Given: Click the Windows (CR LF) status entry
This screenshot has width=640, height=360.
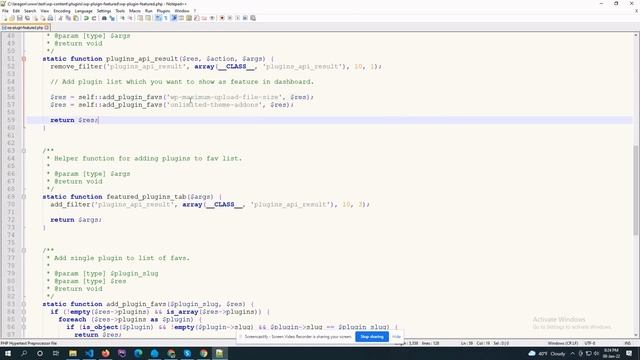Looking at the screenshot, I should pos(562,343).
